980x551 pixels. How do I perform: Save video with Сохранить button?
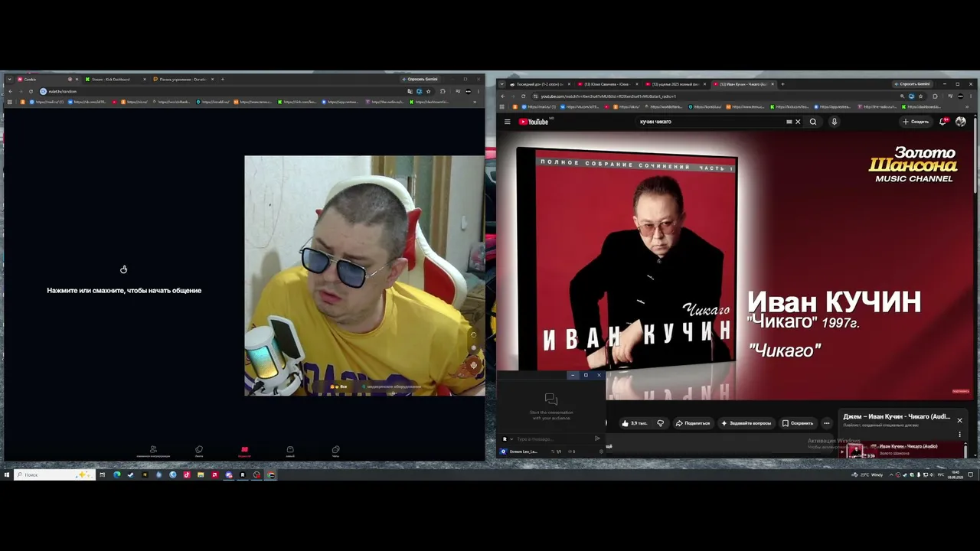(x=797, y=423)
